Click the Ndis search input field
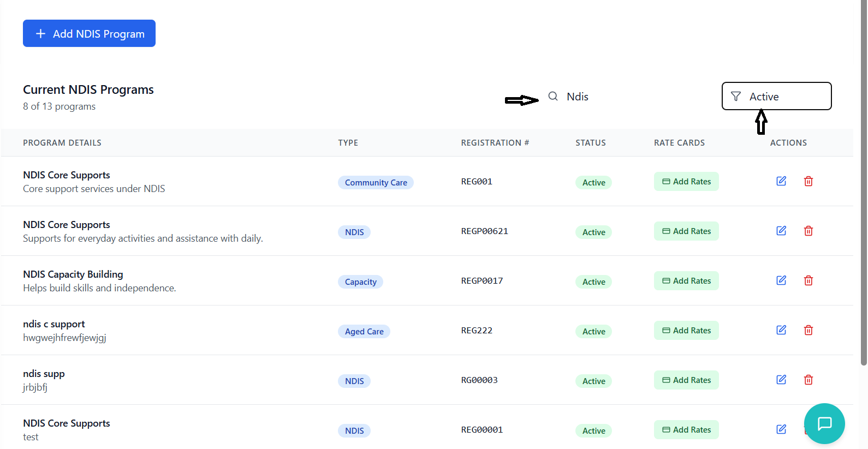 coord(628,97)
